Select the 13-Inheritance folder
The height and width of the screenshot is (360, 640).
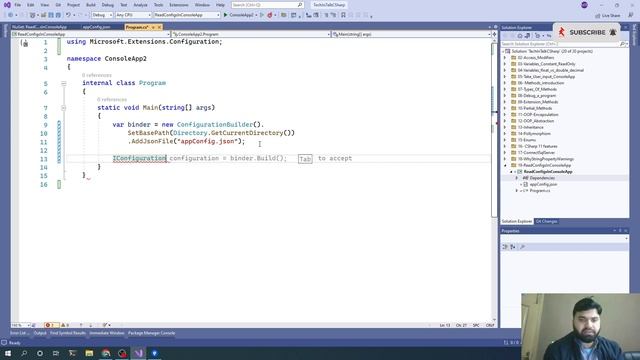(x=530, y=127)
